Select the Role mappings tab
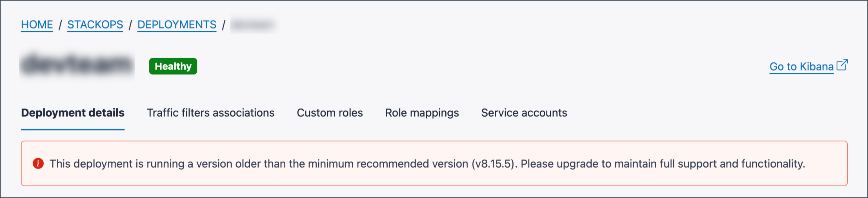Viewport: 868px width, 198px height. click(x=422, y=113)
